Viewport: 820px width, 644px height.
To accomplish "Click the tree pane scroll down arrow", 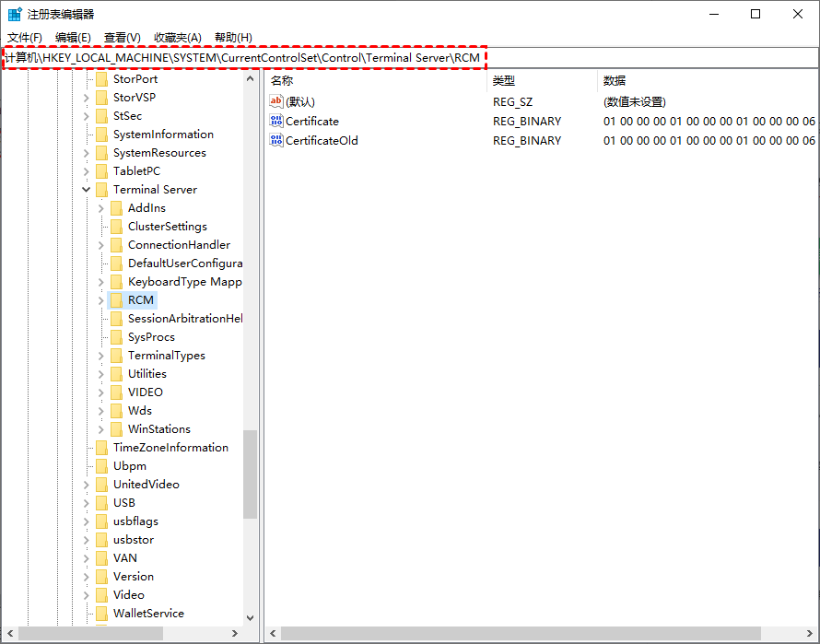I will 250,618.
